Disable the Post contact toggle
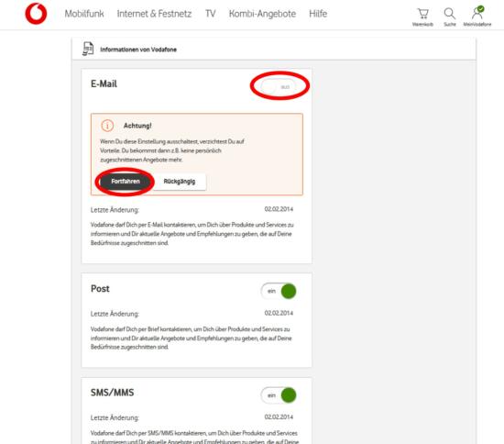Viewport: 504px width, 444px height. [x=279, y=291]
